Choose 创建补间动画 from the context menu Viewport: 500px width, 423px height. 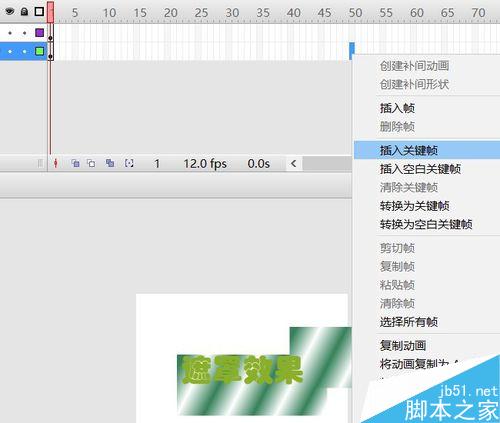tap(414, 66)
